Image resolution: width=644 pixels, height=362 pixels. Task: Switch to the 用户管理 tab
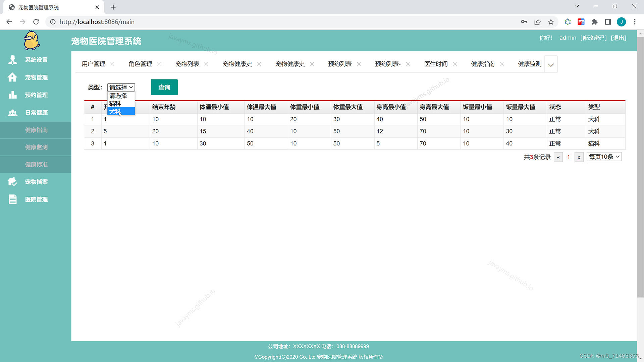click(x=93, y=64)
